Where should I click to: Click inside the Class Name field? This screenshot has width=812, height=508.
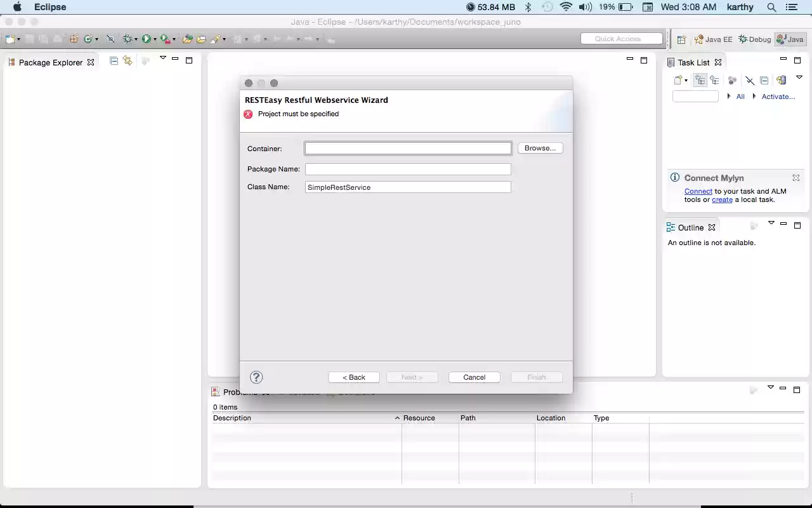(x=408, y=187)
